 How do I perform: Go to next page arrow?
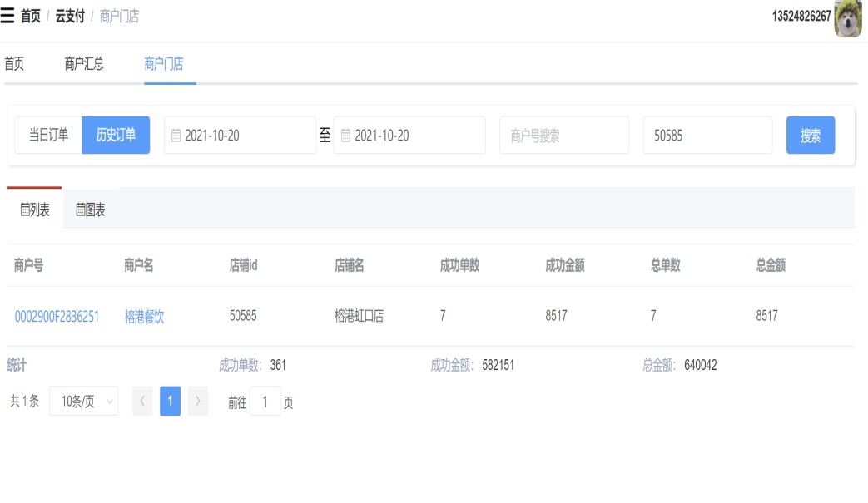coord(197,402)
